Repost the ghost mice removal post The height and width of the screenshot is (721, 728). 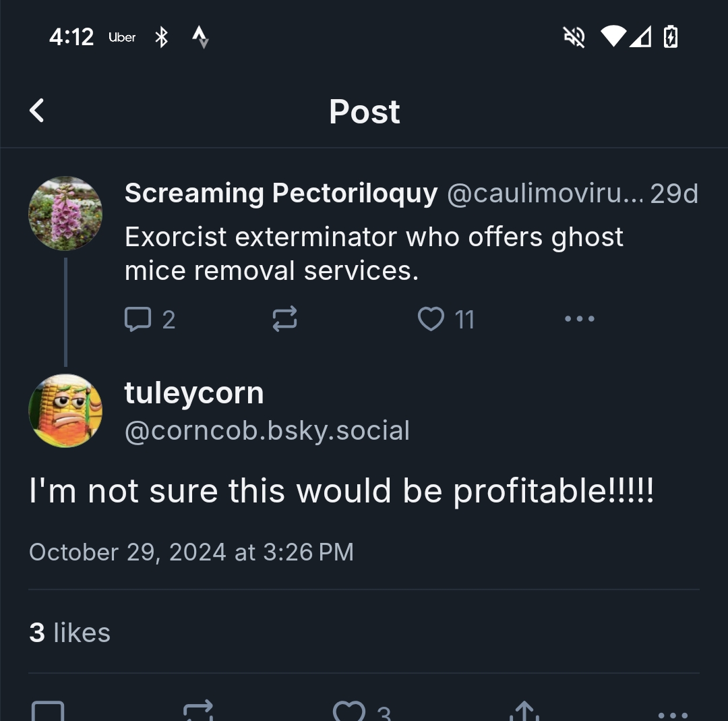284,319
